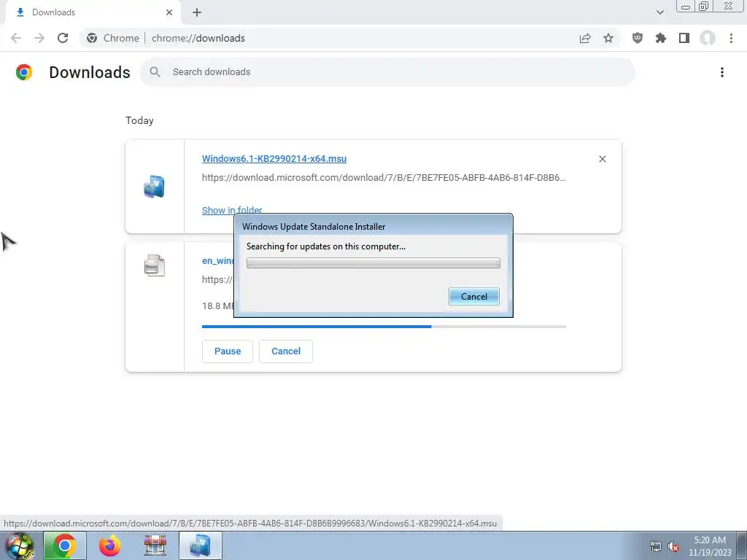Viewport: 747px width, 560px height.
Task: Switch to Chrome in the taskbar
Action: tap(64, 545)
